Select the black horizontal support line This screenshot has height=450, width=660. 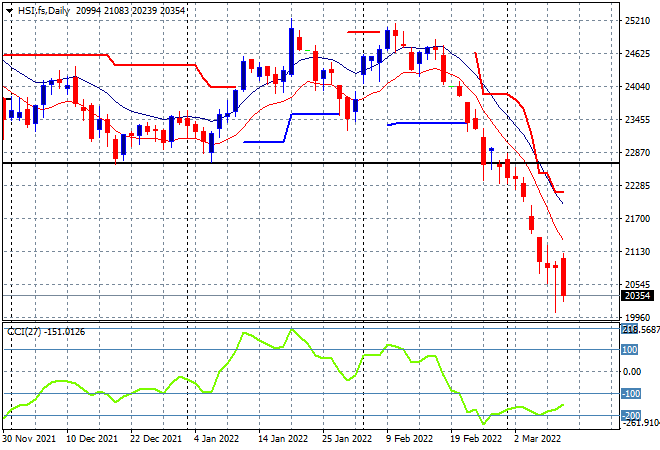pyautogui.click(x=311, y=163)
